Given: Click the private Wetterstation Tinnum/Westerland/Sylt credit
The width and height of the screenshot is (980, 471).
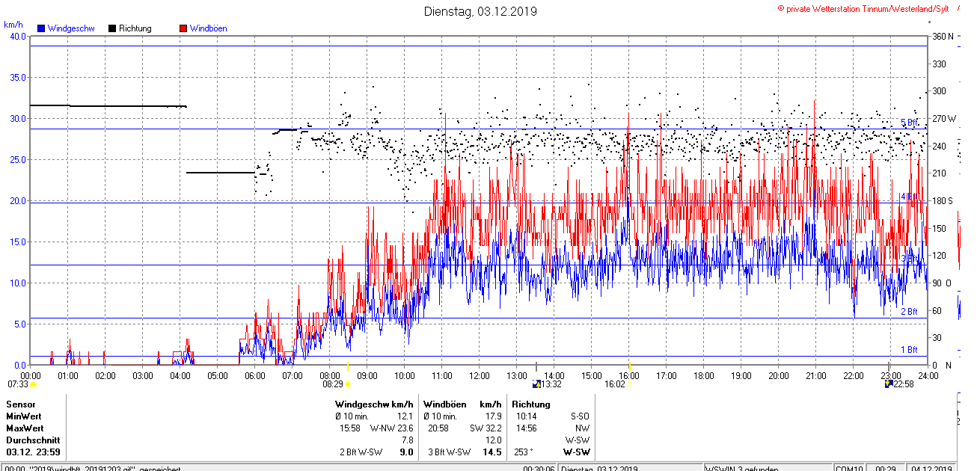Looking at the screenshot, I should (x=863, y=8).
